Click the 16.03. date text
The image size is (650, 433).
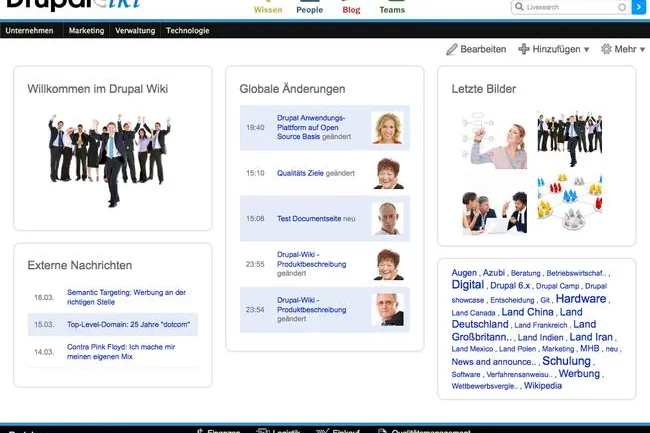click(44, 297)
